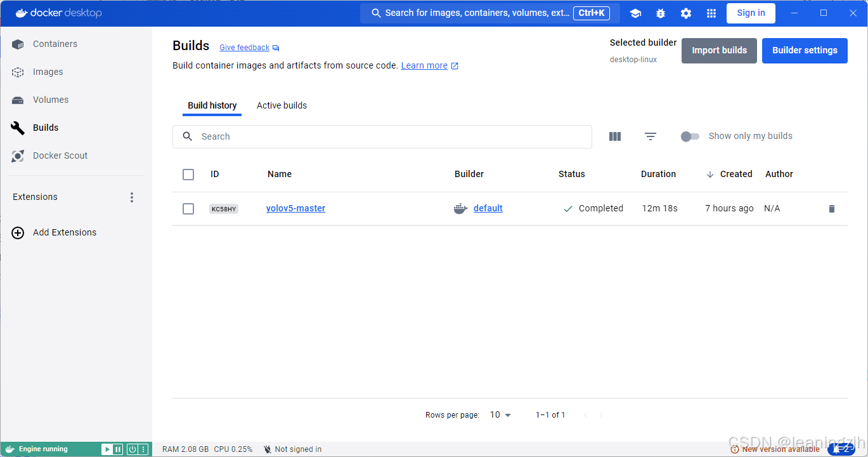Screen dimensions: 868x457
Task: Click Add Extensions
Action: pyautogui.click(x=55, y=232)
